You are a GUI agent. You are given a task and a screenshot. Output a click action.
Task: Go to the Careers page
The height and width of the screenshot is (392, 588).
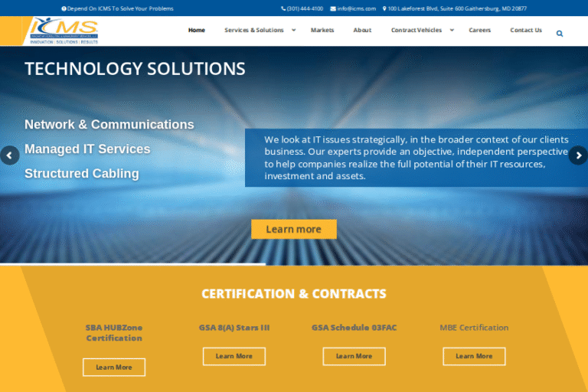pos(480,31)
